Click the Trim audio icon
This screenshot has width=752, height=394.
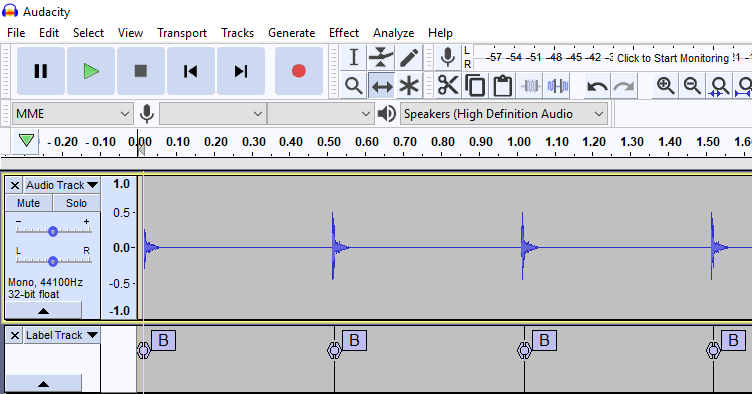click(530, 86)
